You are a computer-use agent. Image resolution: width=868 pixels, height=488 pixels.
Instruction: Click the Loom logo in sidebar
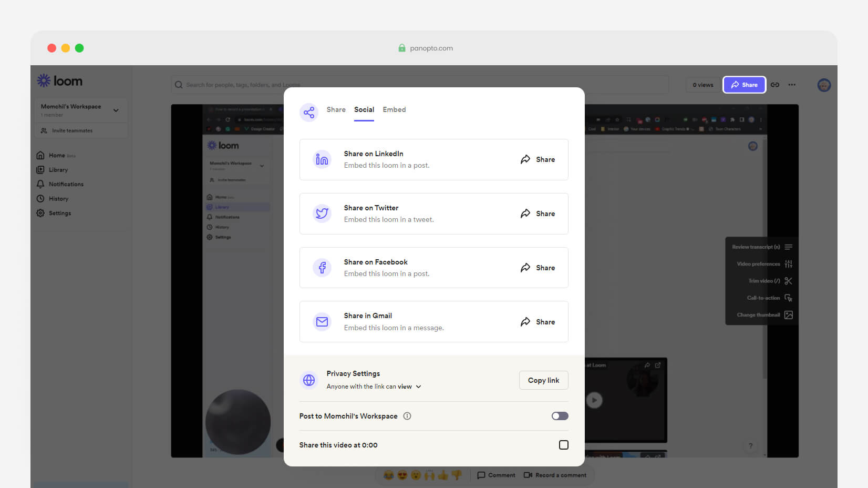pyautogui.click(x=60, y=81)
